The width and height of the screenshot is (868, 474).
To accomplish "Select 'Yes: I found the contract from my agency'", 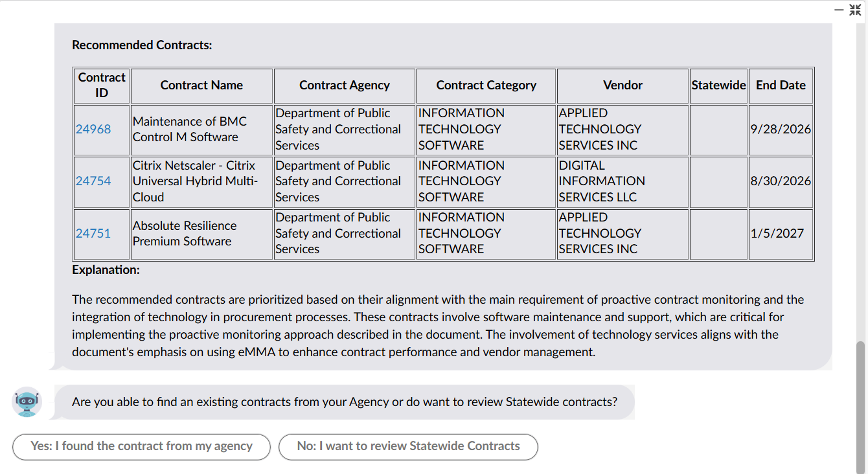I will 141,447.
